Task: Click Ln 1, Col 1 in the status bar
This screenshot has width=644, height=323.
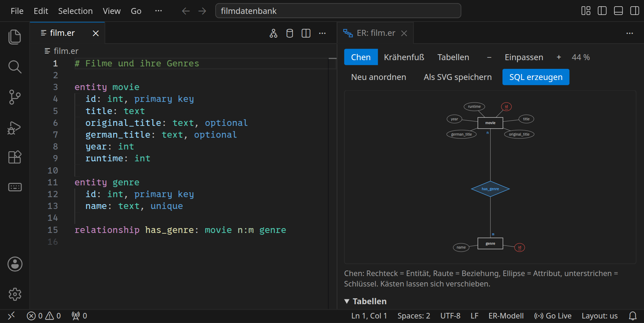Action: (369, 316)
